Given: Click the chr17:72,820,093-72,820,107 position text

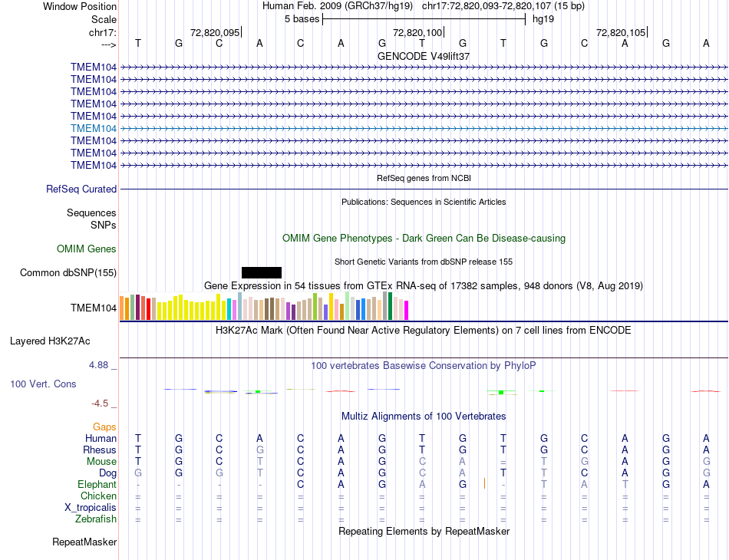Looking at the screenshot, I should (x=487, y=6).
